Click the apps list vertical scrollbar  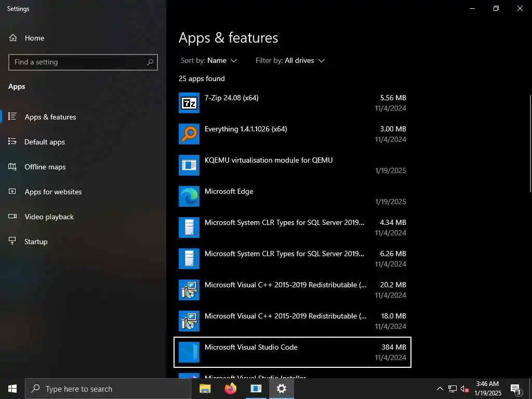click(x=530, y=144)
